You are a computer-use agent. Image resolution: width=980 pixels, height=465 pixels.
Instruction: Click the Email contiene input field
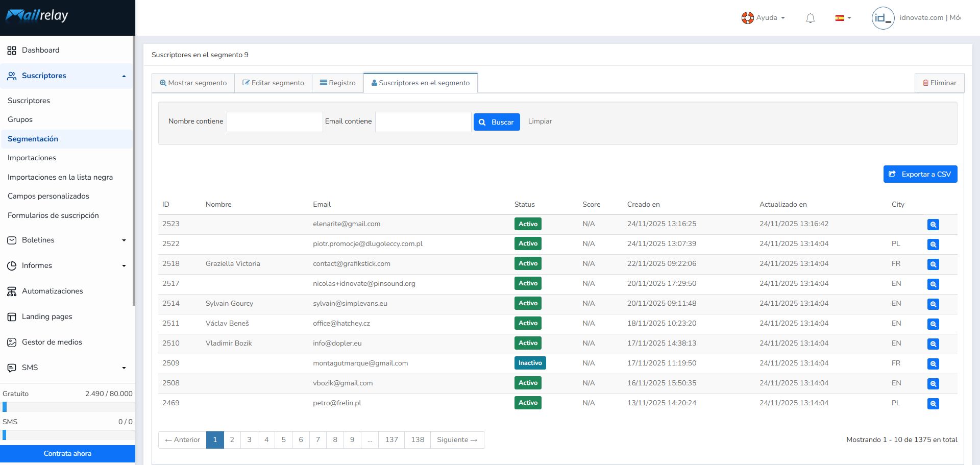point(423,122)
